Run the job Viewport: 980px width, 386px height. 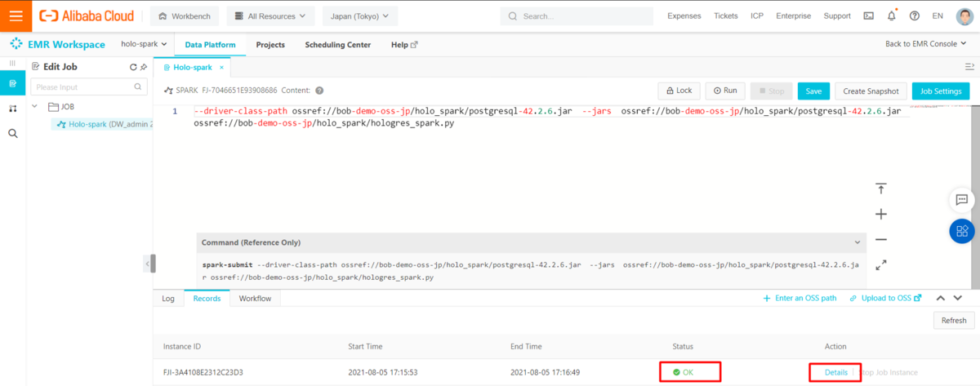point(724,91)
